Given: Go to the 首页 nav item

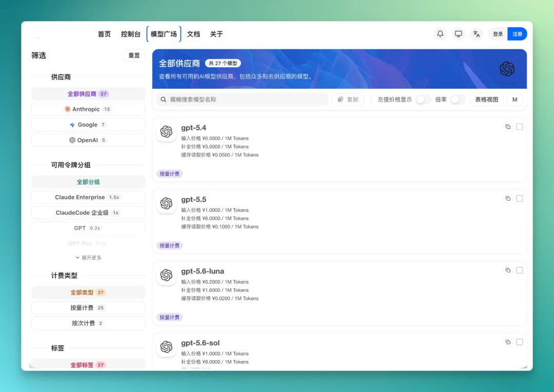Looking at the screenshot, I should pyautogui.click(x=104, y=34).
